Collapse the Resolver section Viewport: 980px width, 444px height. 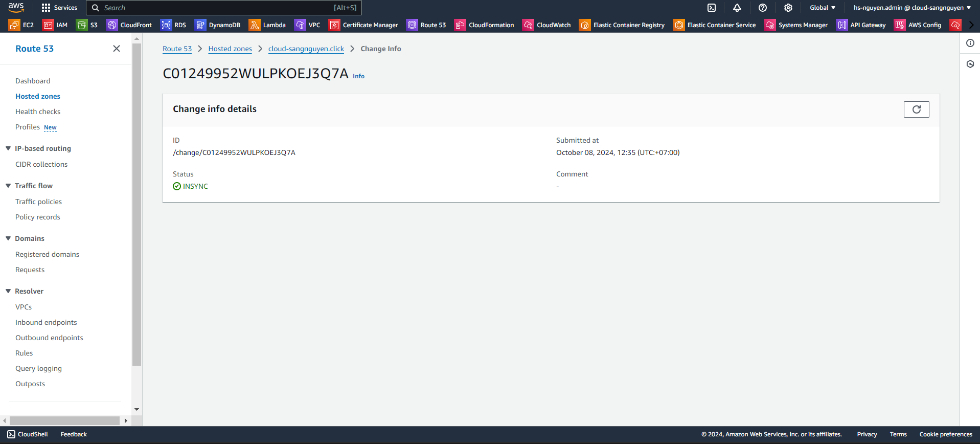tap(8, 291)
